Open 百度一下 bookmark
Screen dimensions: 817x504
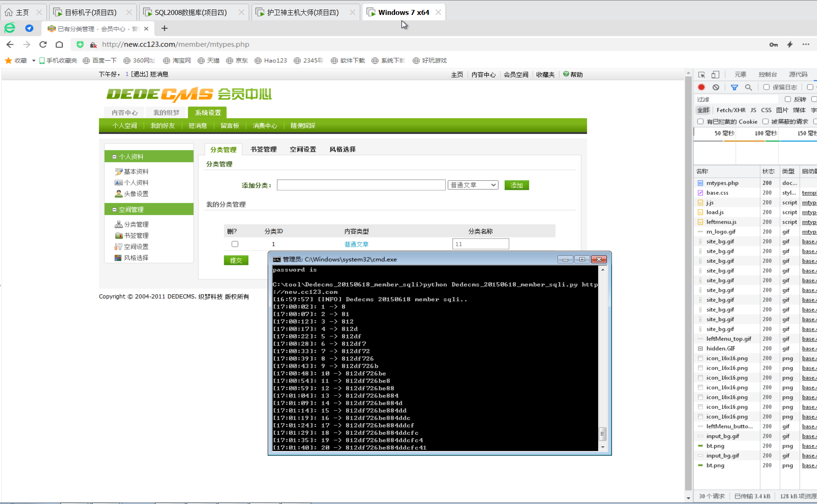[100, 61]
